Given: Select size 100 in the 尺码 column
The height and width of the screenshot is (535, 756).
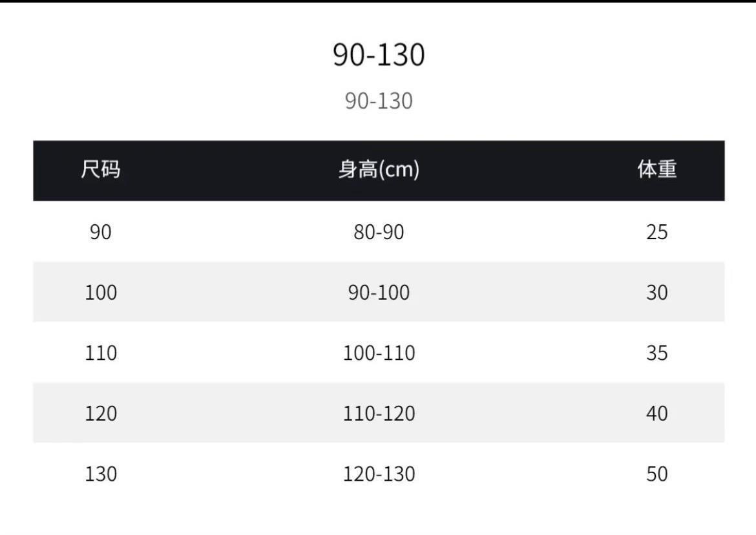Looking at the screenshot, I should (x=101, y=293).
